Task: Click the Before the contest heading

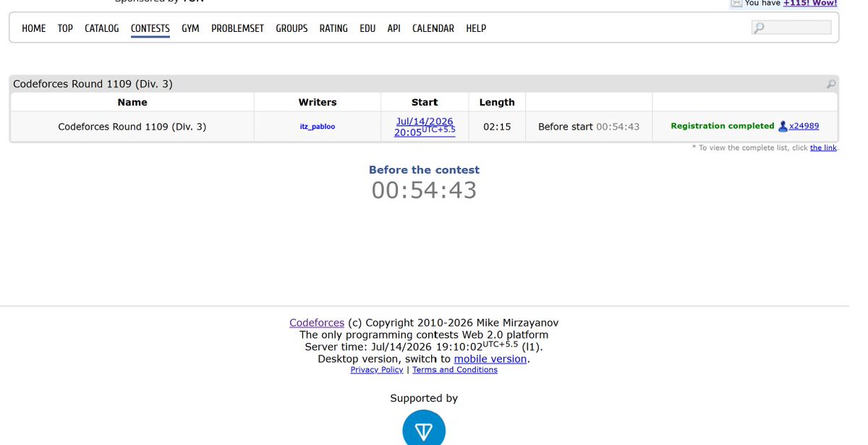Action: tap(424, 170)
